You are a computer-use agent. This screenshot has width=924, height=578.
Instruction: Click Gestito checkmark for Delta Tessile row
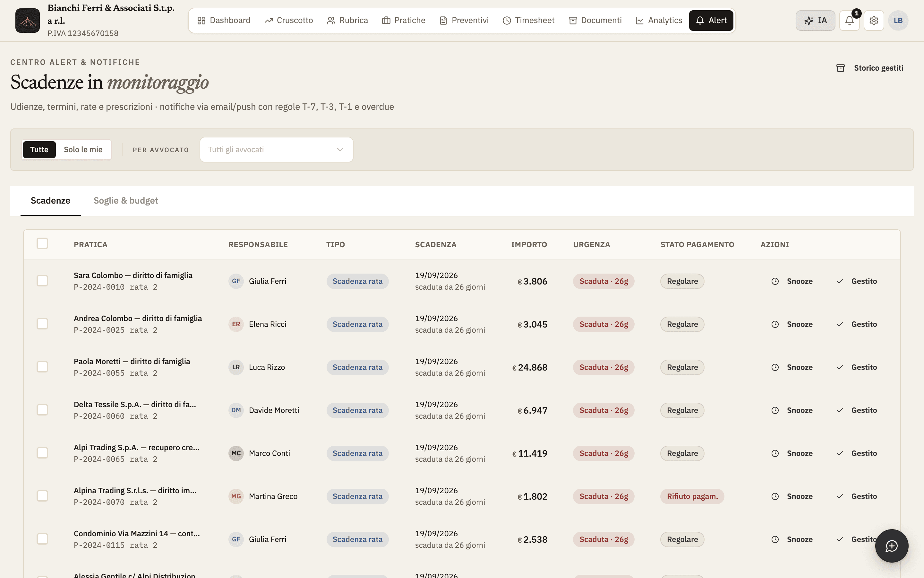(x=840, y=411)
